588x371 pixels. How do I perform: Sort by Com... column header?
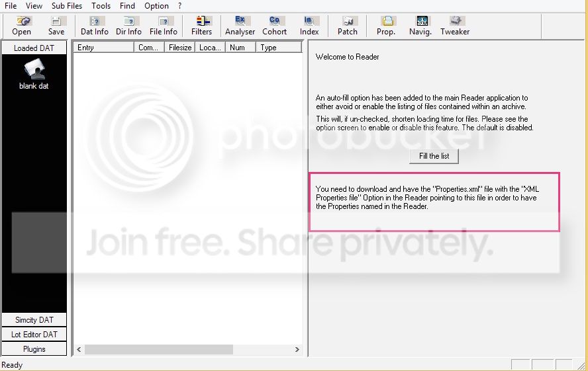(x=149, y=48)
